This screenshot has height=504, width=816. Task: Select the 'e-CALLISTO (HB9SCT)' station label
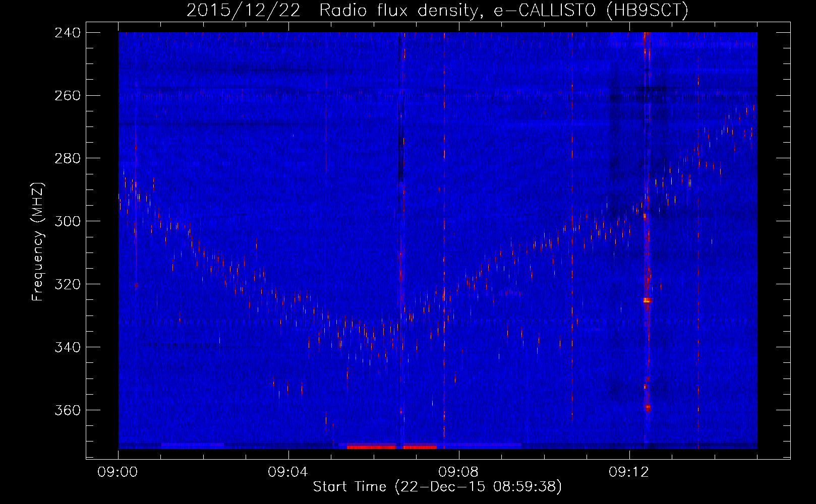tap(591, 10)
